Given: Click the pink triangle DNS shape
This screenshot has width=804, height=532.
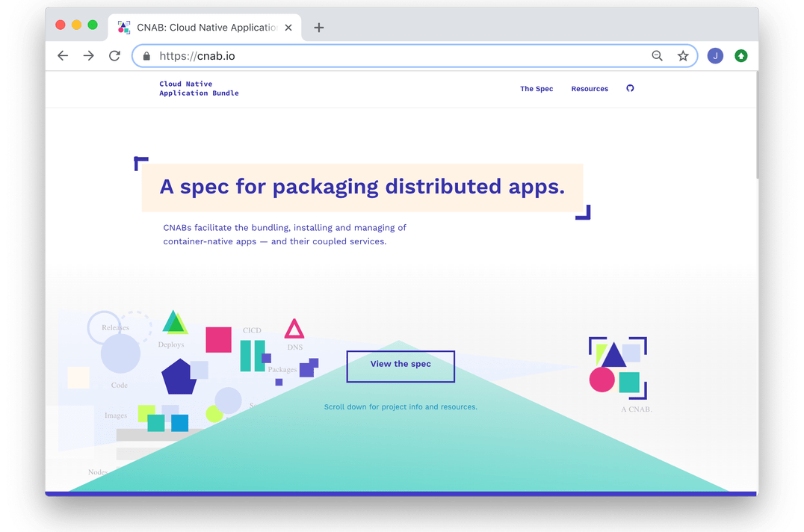Looking at the screenshot, I should [294, 329].
